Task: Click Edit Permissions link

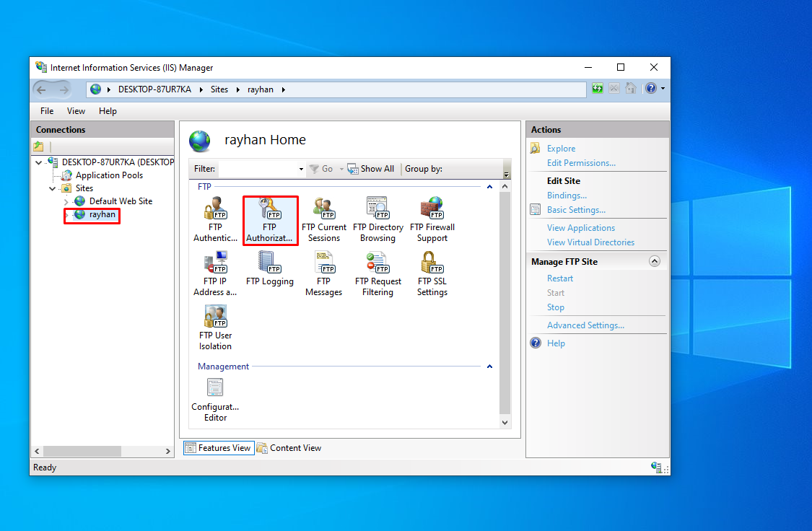Action: pos(581,163)
